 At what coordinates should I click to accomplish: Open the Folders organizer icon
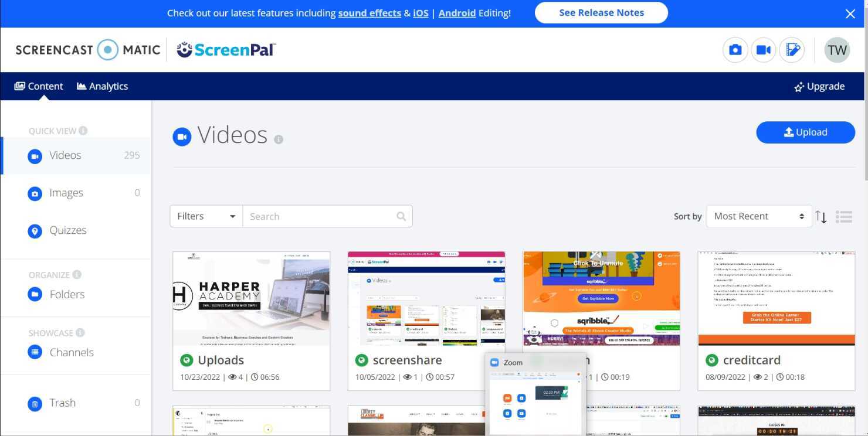(35, 294)
